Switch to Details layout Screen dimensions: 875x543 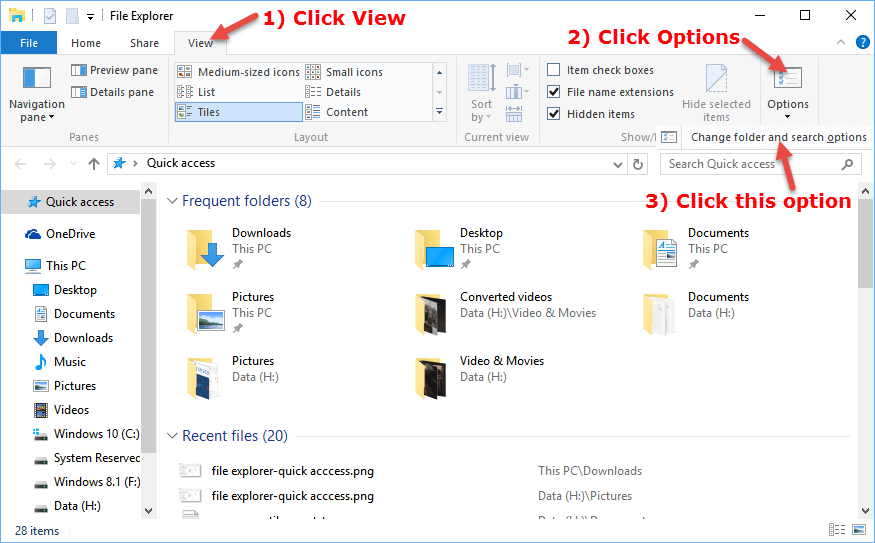click(334, 92)
